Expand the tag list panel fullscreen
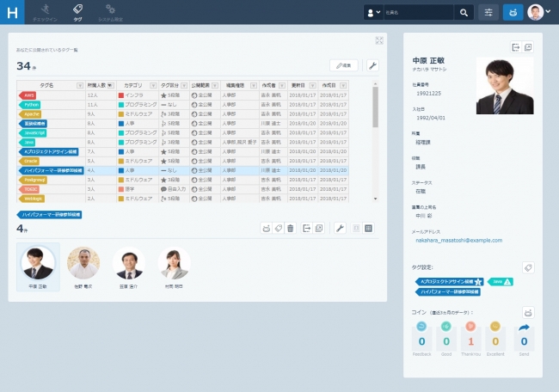Viewport: 559px width, 392px height. point(379,40)
